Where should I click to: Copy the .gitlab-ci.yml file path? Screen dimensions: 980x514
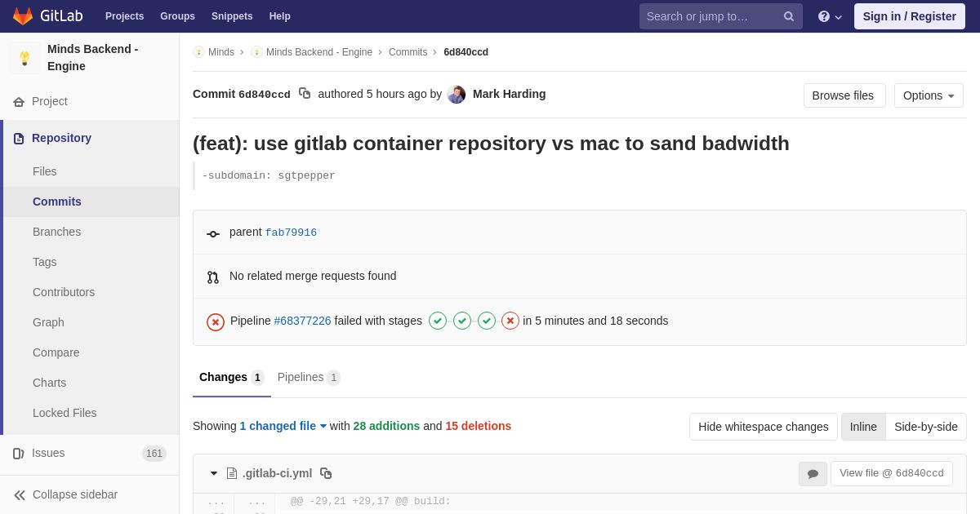click(326, 473)
